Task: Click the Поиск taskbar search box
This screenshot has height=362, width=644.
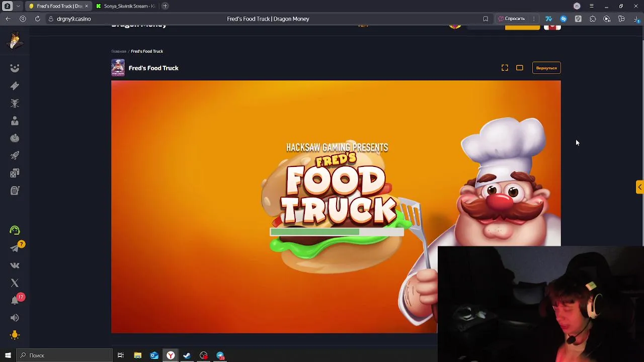Action: pos(64,355)
